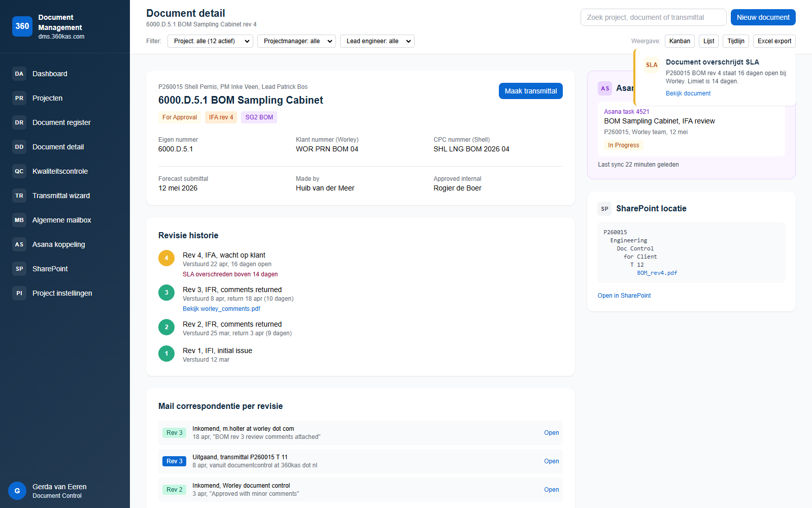Click the DD Document detail icon
Screen dimensions: 812x508
19,147
